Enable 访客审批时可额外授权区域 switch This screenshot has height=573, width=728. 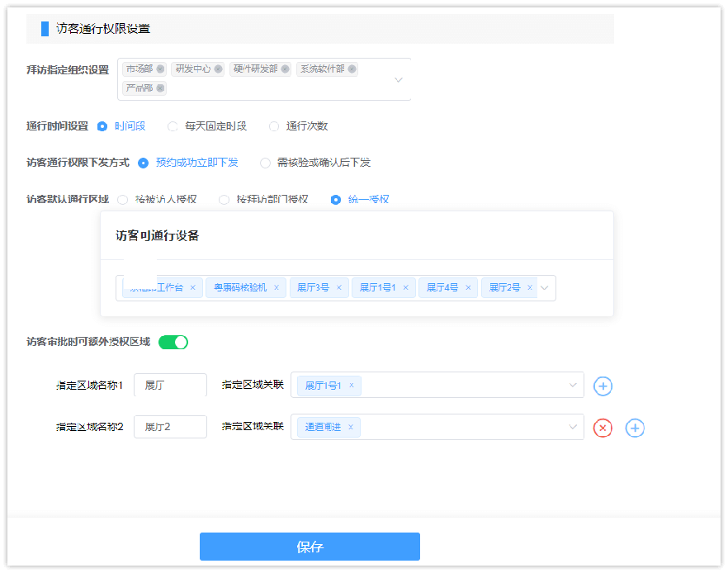coord(173,341)
